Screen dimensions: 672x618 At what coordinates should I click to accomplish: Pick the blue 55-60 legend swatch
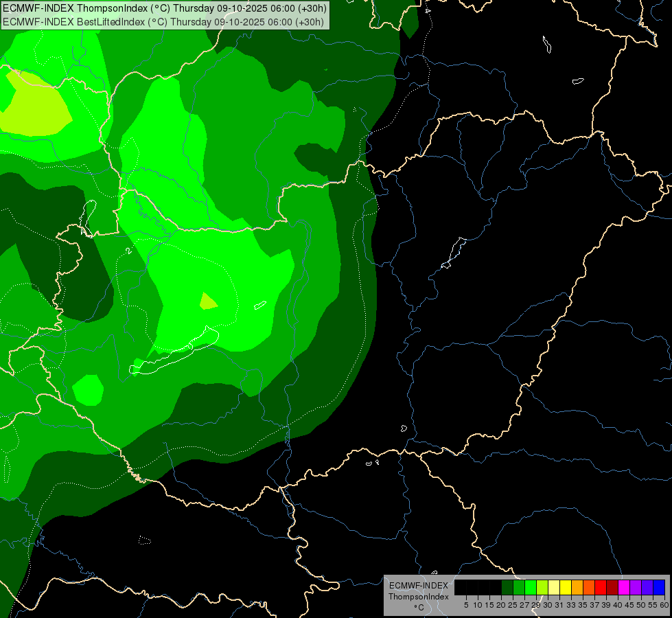click(659, 587)
